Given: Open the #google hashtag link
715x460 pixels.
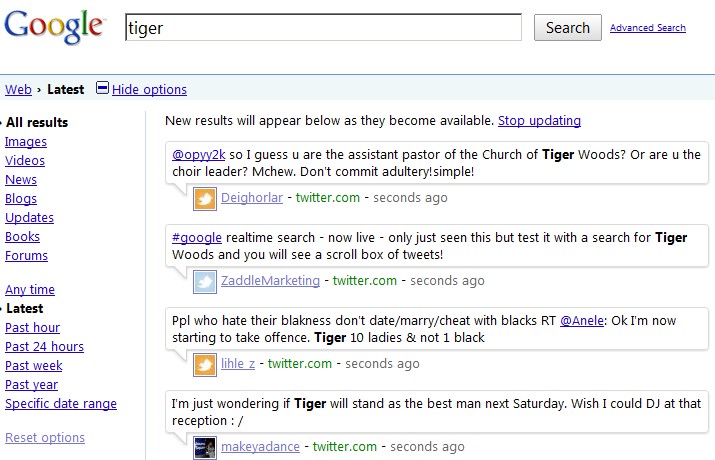Looking at the screenshot, I should pyautogui.click(x=196, y=237).
